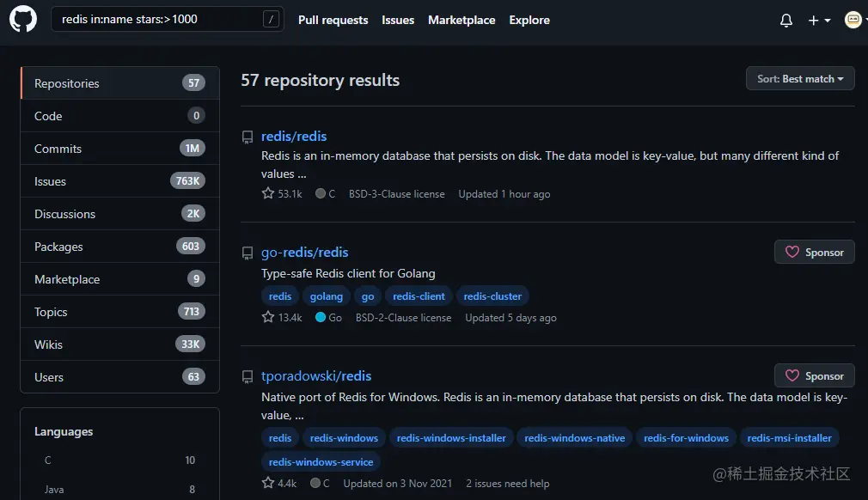Click the repo icon beside go-redis/redis
The height and width of the screenshot is (500, 868).
[x=248, y=253]
